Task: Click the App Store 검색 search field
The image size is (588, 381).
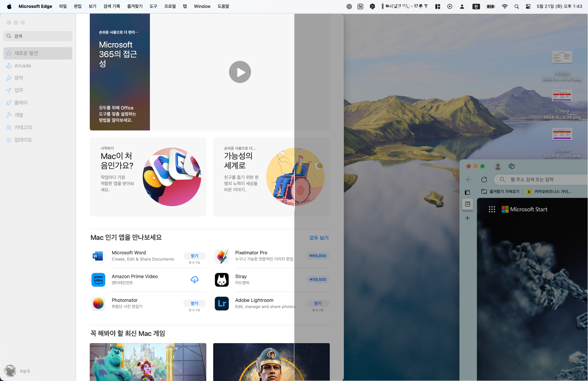Action: click(38, 36)
